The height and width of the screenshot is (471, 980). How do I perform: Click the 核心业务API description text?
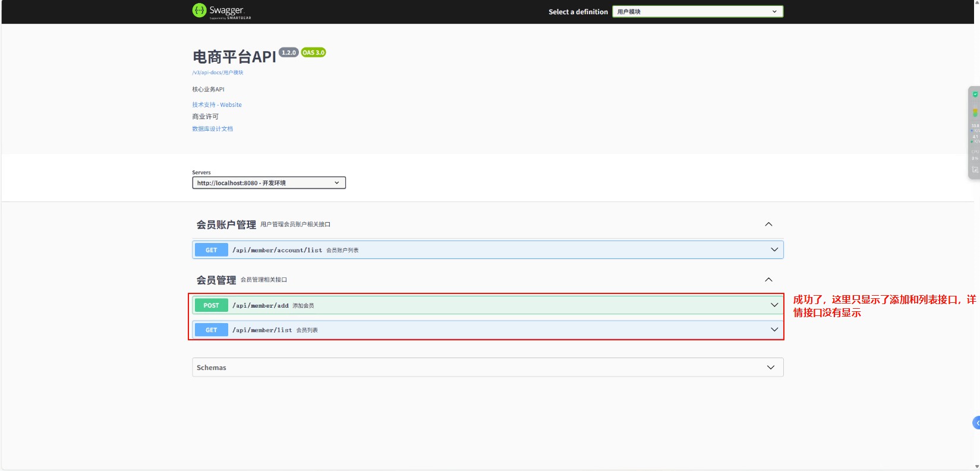[x=208, y=89]
